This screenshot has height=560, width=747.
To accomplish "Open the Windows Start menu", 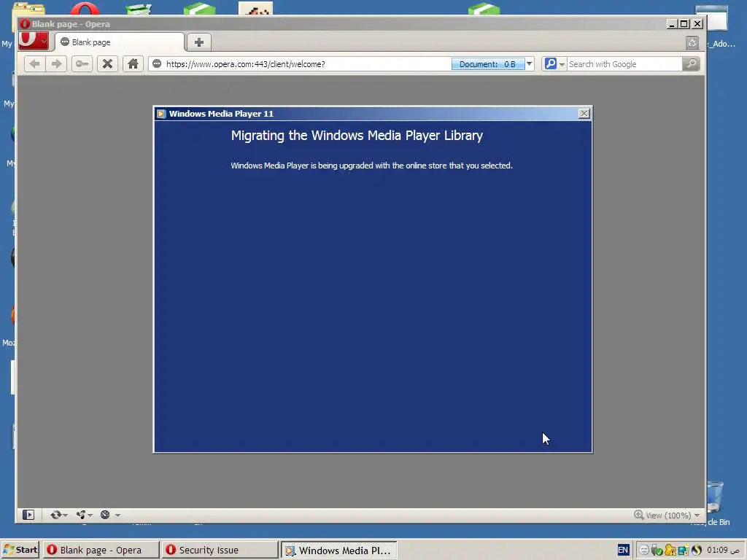I will [20, 550].
